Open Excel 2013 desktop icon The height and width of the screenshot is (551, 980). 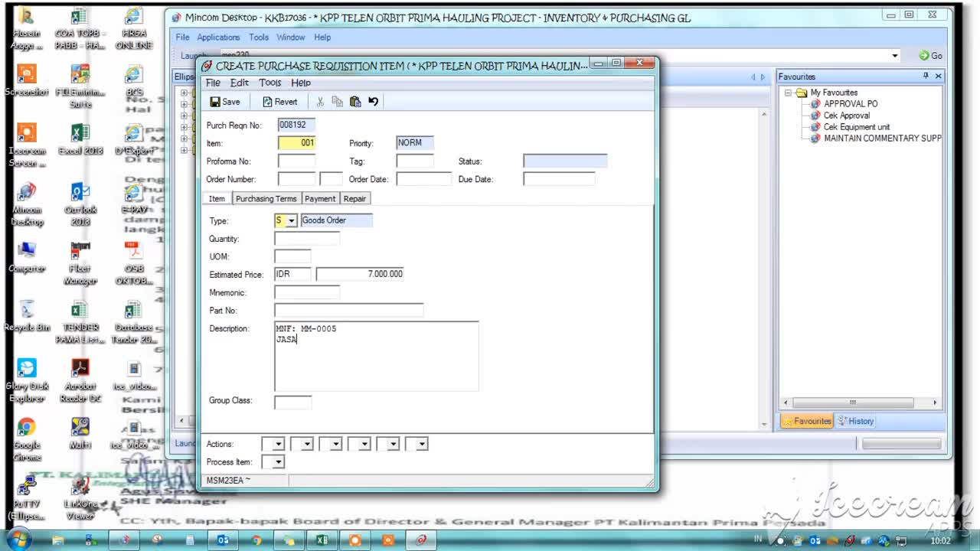[x=80, y=140]
